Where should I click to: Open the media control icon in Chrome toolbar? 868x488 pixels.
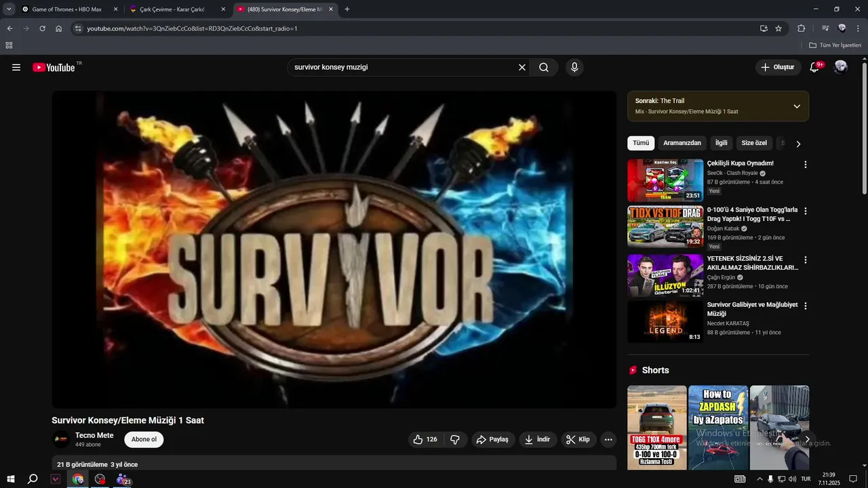click(x=825, y=28)
